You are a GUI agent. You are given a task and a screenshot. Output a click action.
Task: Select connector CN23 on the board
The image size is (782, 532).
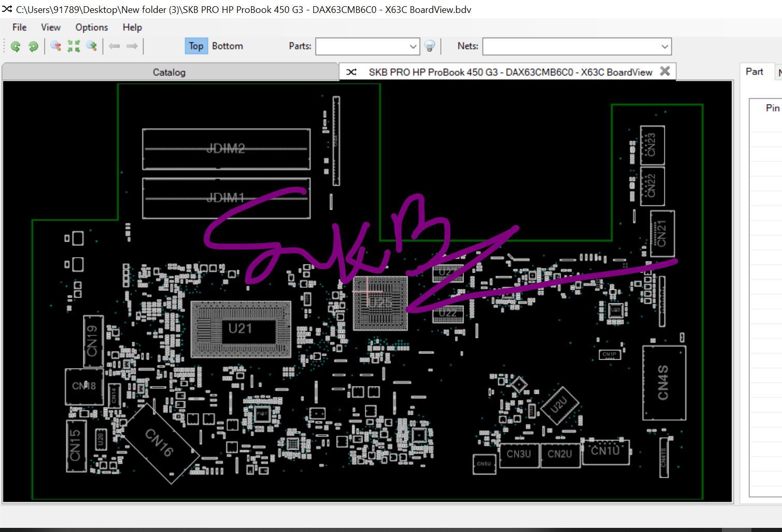pyautogui.click(x=653, y=145)
